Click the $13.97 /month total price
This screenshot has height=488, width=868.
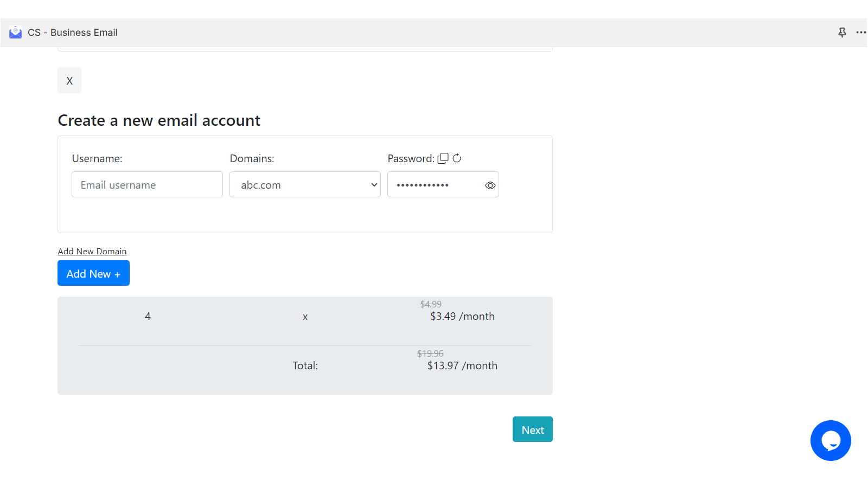(462, 366)
